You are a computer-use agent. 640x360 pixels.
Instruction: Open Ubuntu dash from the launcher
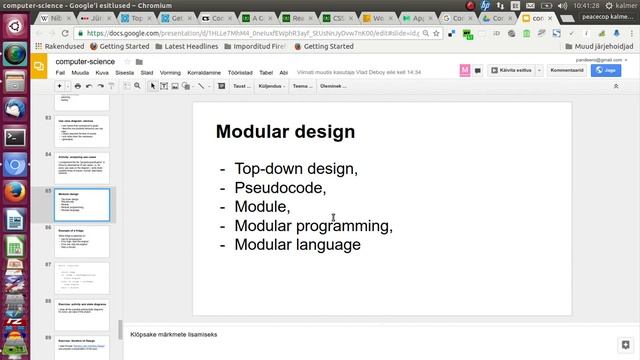[x=15, y=27]
